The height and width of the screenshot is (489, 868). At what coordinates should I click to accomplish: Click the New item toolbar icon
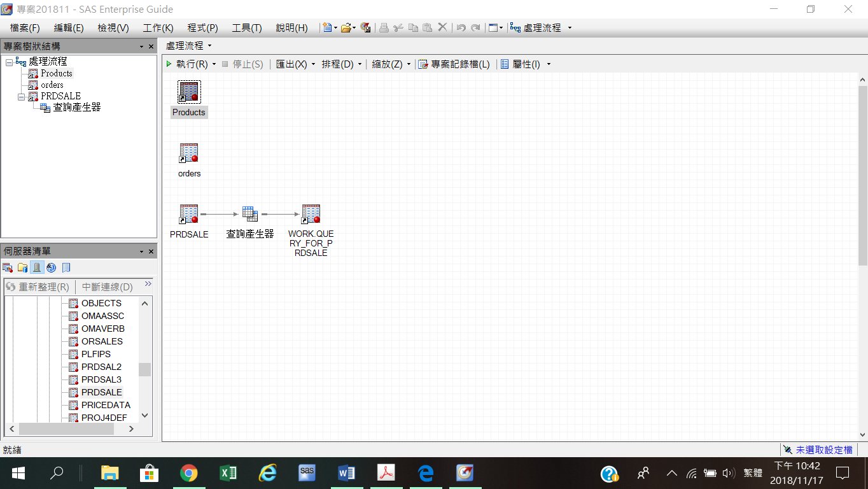pos(327,27)
